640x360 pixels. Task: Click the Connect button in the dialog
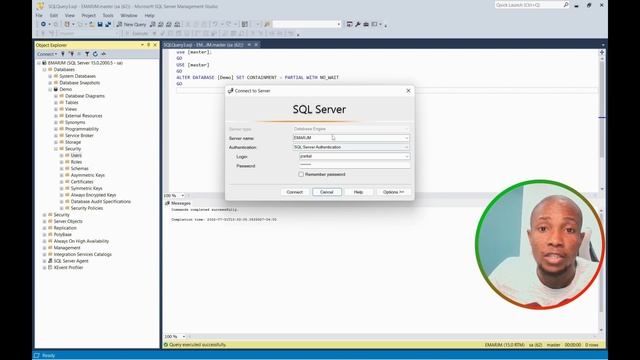click(x=295, y=192)
